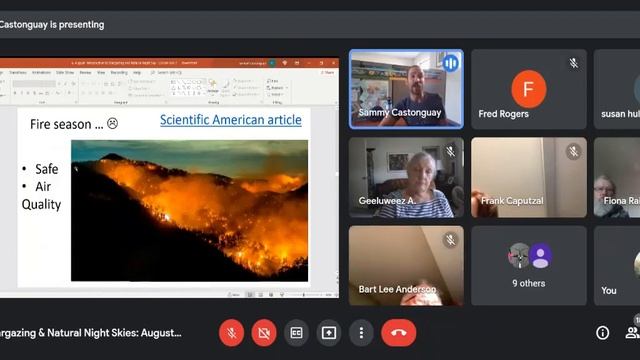This screenshot has width=640, height=360.
Task: Open meeting details info icon
Action: pos(602,333)
